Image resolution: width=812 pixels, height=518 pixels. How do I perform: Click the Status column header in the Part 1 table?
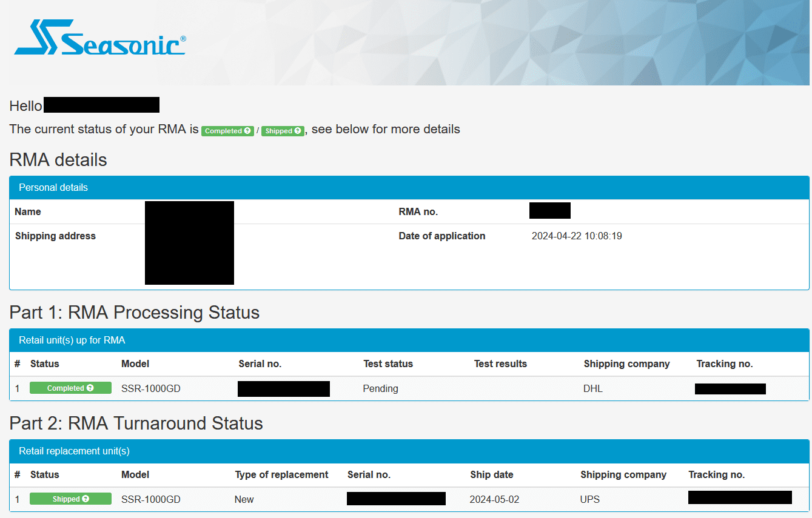pos(45,364)
